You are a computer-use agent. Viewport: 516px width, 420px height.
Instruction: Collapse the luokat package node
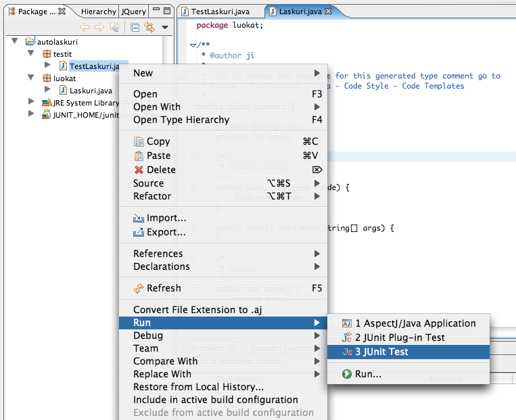pyautogui.click(x=31, y=77)
